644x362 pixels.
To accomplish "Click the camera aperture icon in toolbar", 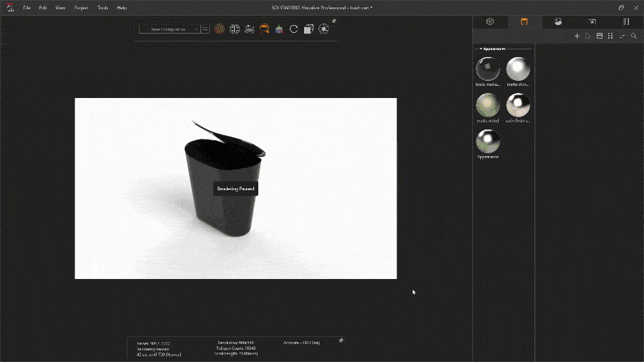I will 323,29.
